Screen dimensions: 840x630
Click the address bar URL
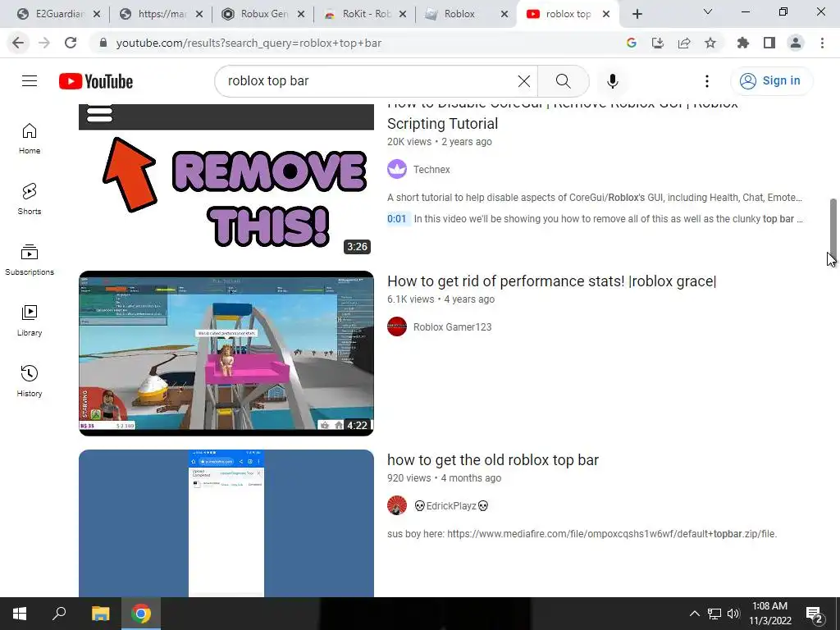click(249, 43)
